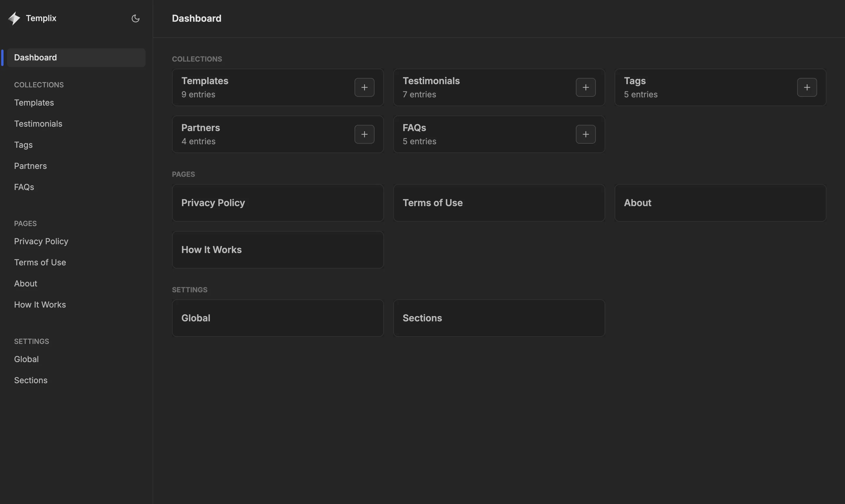Add a new entry to Templates collection
This screenshot has width=845, height=504.
[364, 87]
